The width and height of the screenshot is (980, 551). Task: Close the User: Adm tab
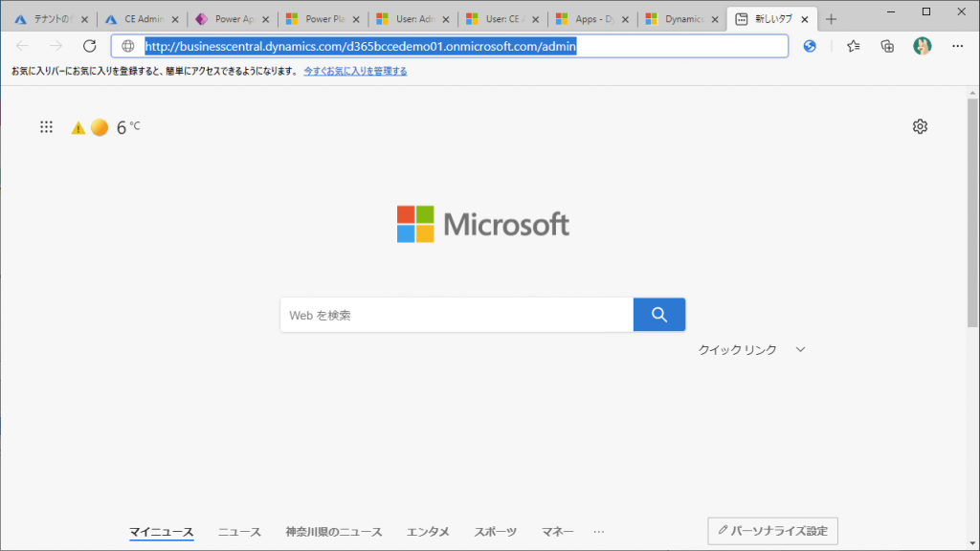pos(446,19)
